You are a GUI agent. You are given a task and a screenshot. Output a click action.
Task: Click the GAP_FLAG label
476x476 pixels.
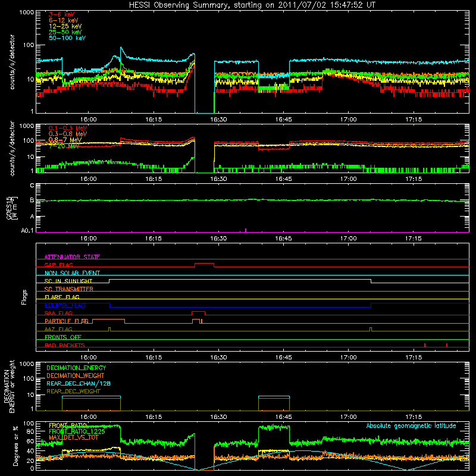58,265
